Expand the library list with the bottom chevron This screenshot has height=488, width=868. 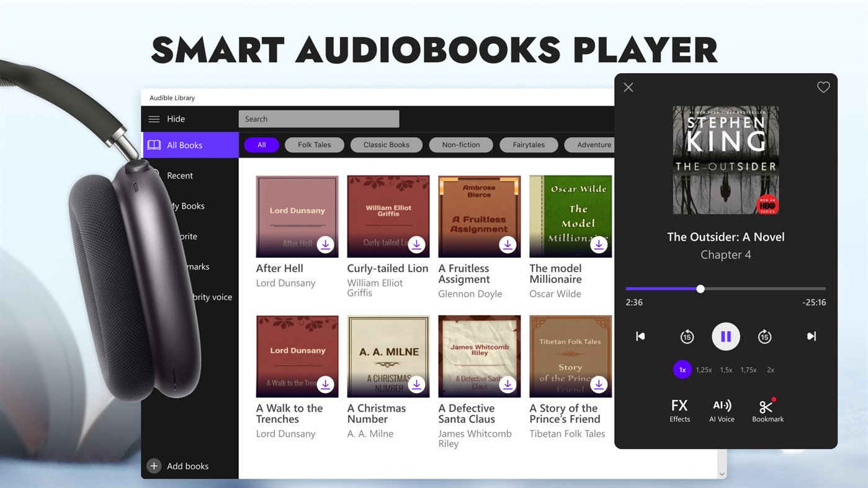click(x=722, y=473)
